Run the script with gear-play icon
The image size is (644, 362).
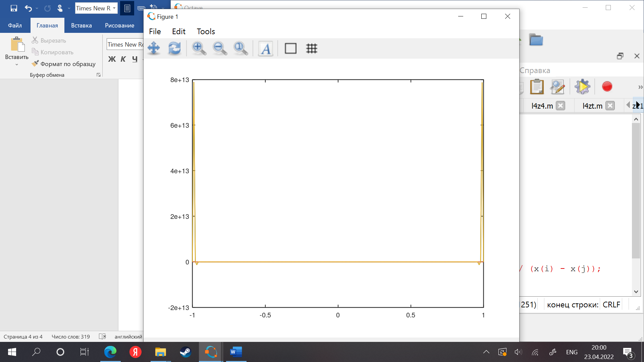pyautogui.click(x=582, y=87)
